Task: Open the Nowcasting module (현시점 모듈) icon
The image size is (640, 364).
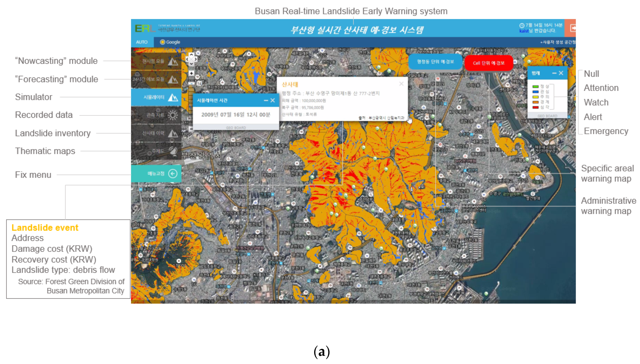Action: [x=173, y=61]
